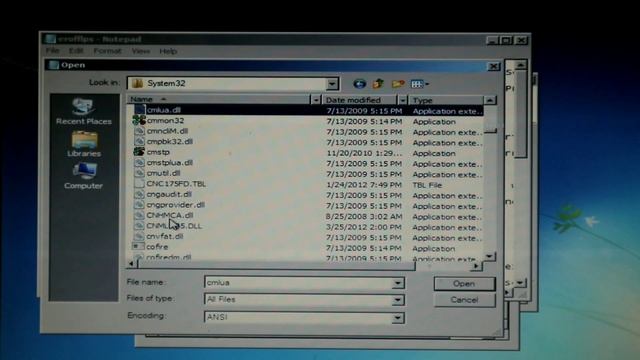640x360 pixels.
Task: Click the Notepad title bar app icon
Action: click(51, 39)
